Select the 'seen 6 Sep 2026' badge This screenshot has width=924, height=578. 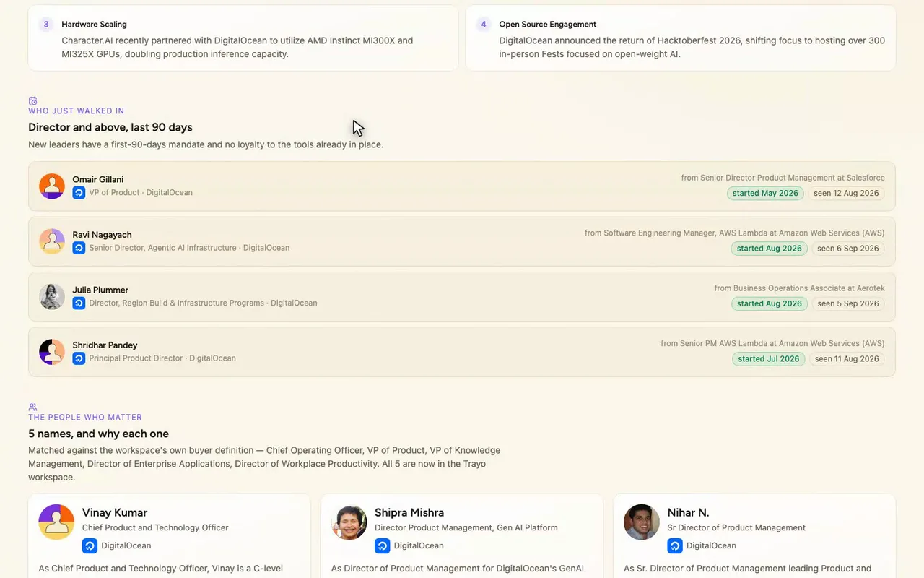(x=847, y=249)
